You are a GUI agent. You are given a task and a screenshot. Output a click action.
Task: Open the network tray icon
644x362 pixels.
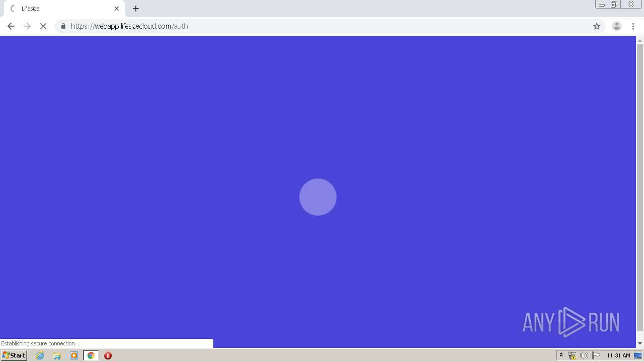572,355
